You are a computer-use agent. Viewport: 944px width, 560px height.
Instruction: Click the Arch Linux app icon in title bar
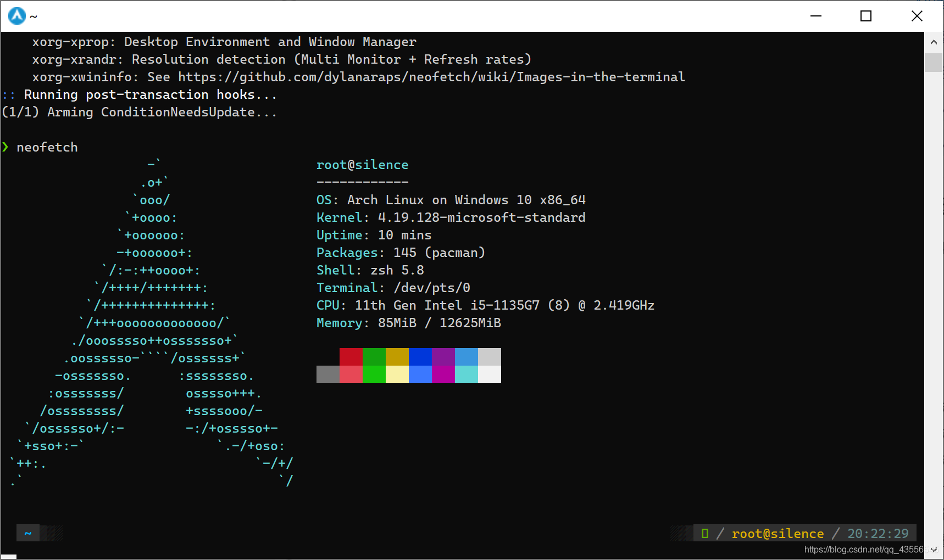(x=17, y=16)
